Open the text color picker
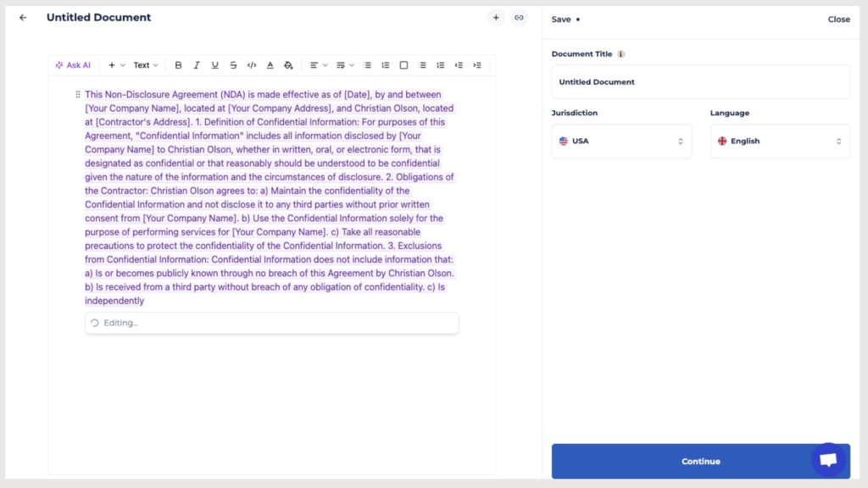Viewport: 868px width, 488px height. pos(270,65)
